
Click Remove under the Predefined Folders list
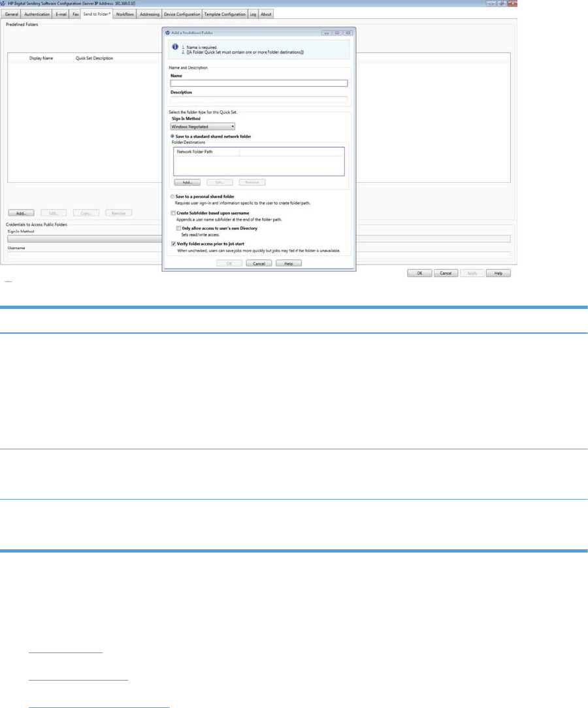pyautogui.click(x=119, y=213)
